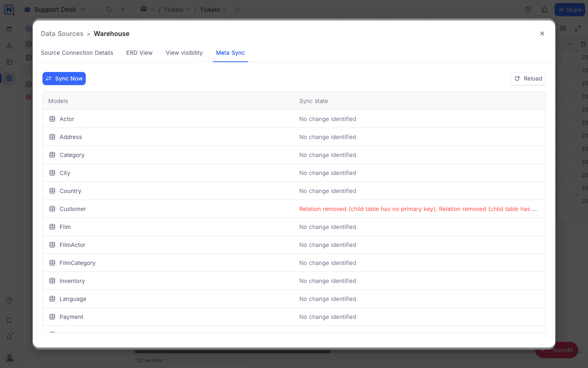Viewport: 588px width, 368px height.
Task: Select the Meta Sync tab
Action: click(x=230, y=53)
